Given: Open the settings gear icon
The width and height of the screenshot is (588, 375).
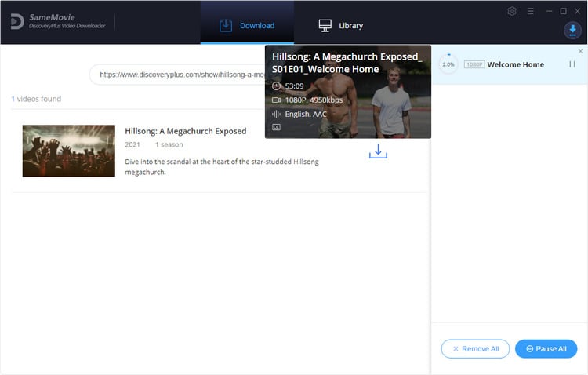Looking at the screenshot, I should (x=511, y=11).
